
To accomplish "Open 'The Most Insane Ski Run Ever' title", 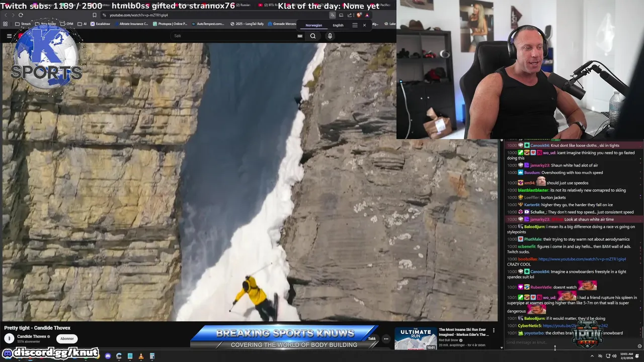I will pyautogui.click(x=463, y=332).
